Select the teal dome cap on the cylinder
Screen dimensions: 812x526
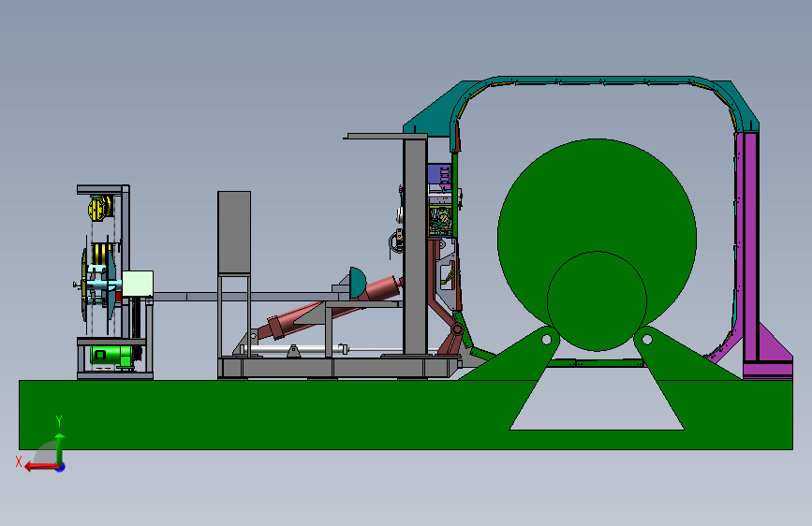[358, 283]
